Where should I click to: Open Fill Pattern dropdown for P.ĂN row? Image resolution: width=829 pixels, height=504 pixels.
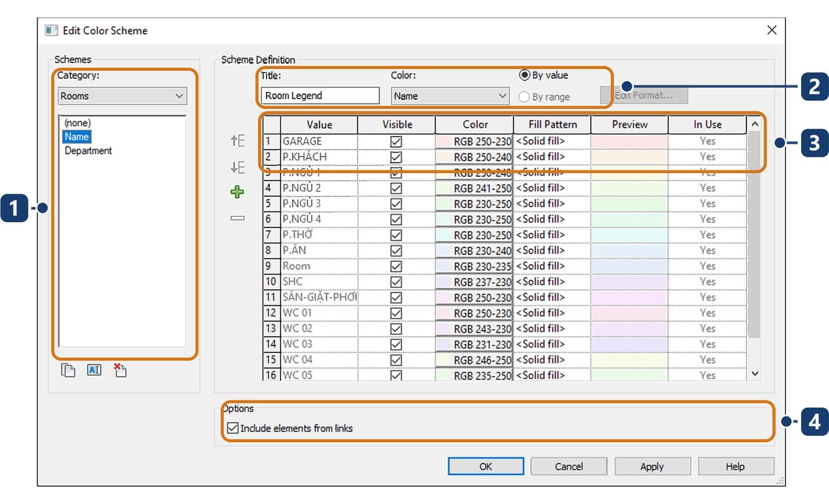click(552, 251)
